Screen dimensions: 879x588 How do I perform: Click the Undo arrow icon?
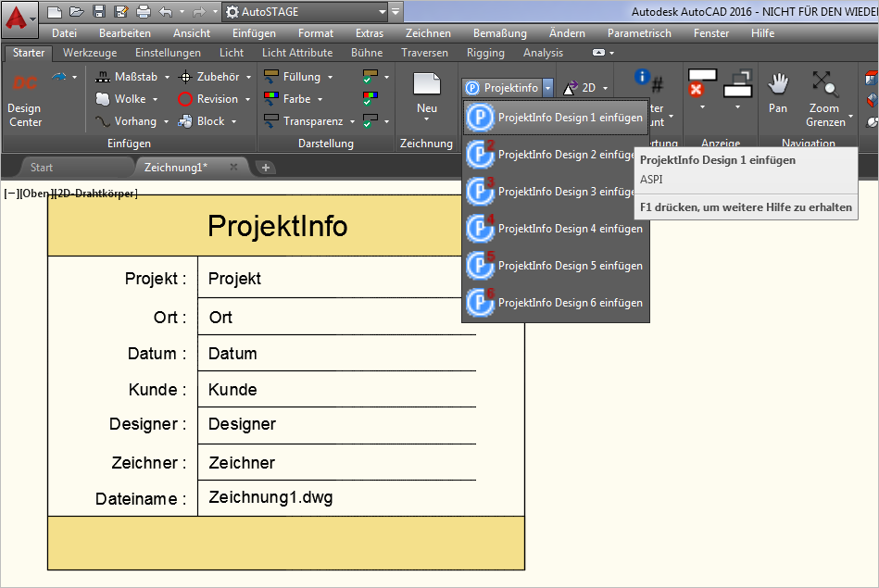click(x=165, y=12)
